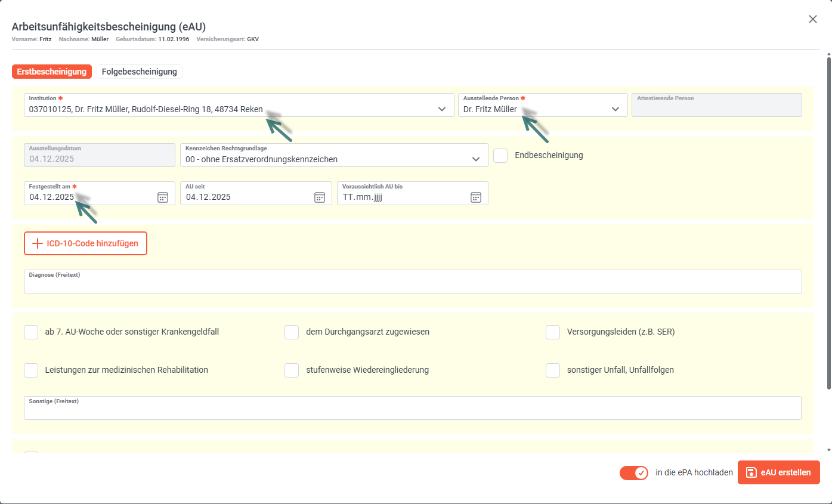Select the Erstbescheinigung tab
Screen dimensions: 832x504
pos(52,72)
